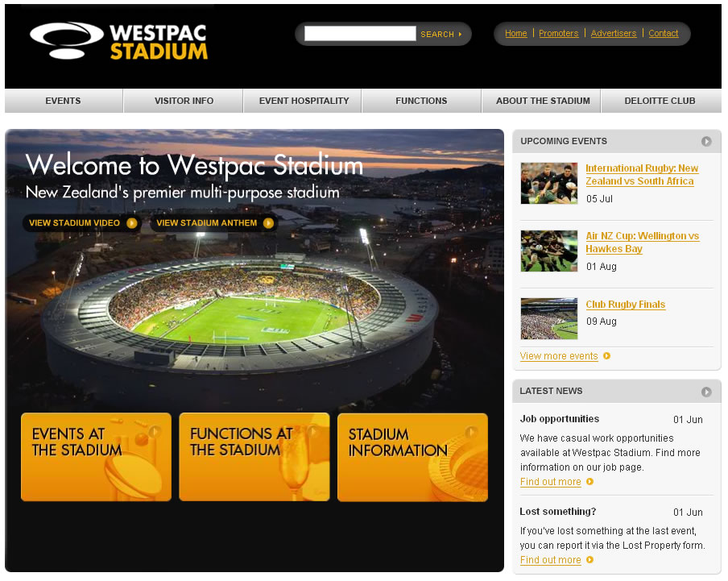Click the International Rugby event thumbnail

coord(549,184)
